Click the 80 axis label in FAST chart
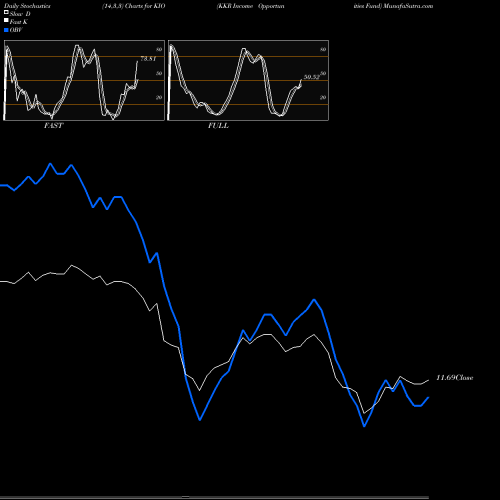This screenshot has height=500, width=500. point(159,49)
